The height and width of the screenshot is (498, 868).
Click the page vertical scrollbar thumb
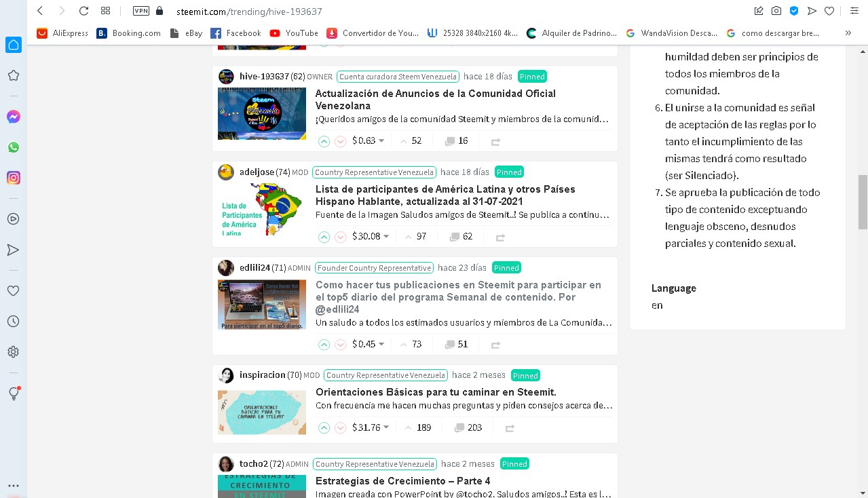coord(863,202)
